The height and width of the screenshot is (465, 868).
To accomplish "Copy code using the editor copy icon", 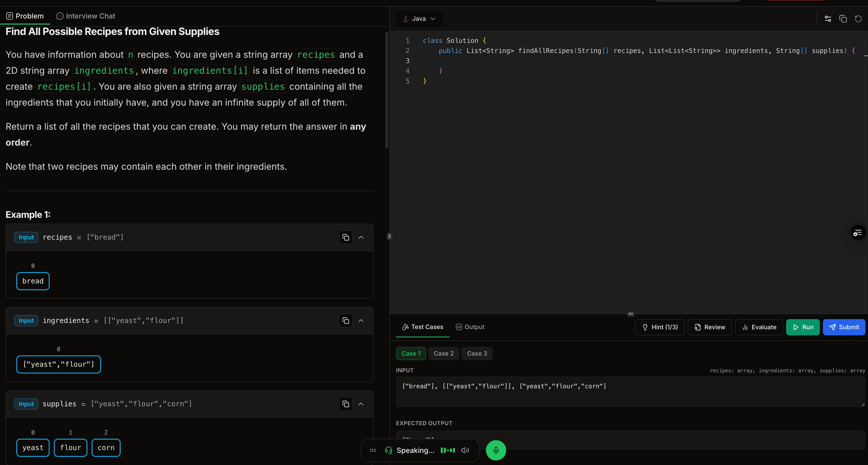I will pyautogui.click(x=843, y=19).
